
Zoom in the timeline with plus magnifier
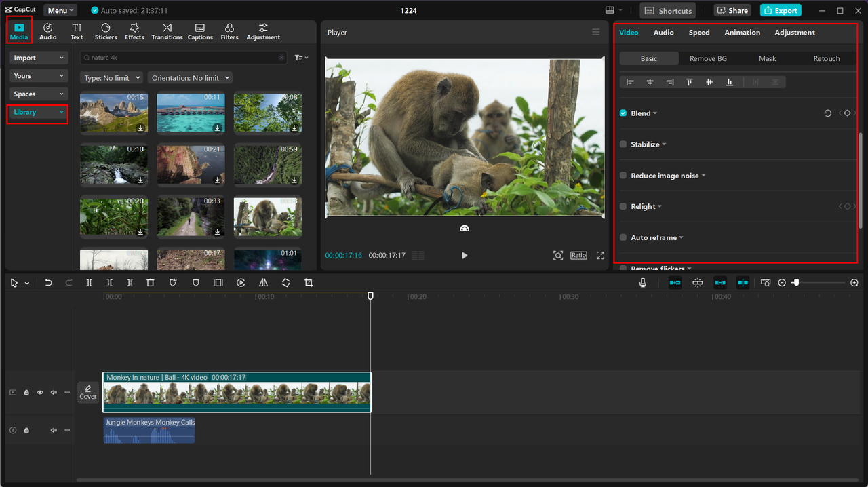point(854,283)
